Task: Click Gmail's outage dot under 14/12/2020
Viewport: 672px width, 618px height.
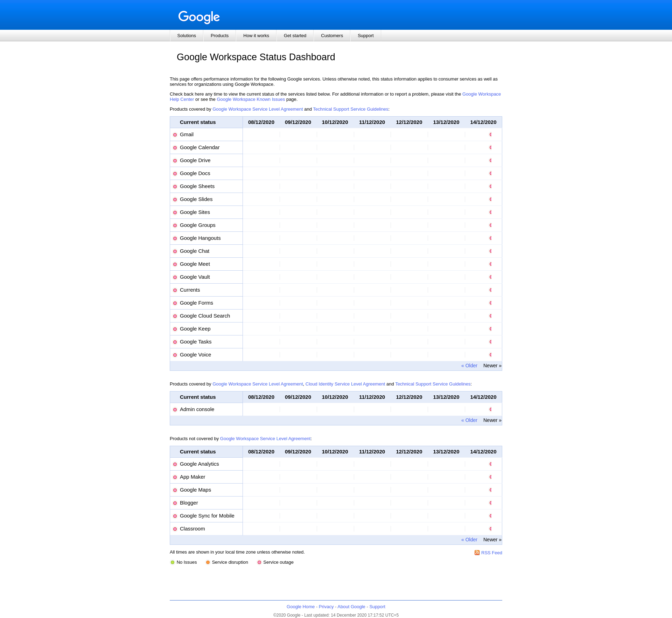Action: point(491,134)
